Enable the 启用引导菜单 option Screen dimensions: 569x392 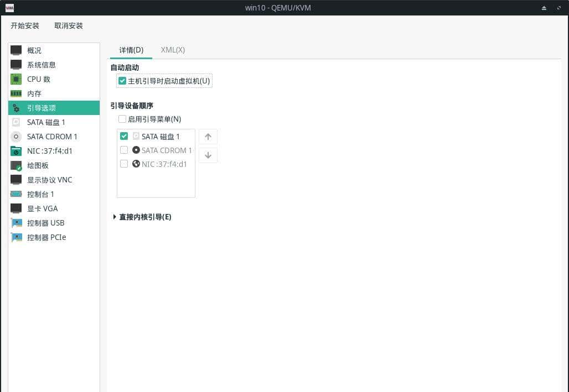coord(122,119)
